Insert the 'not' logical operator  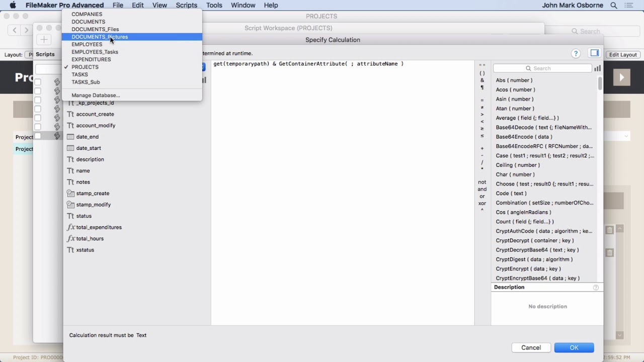click(482, 182)
